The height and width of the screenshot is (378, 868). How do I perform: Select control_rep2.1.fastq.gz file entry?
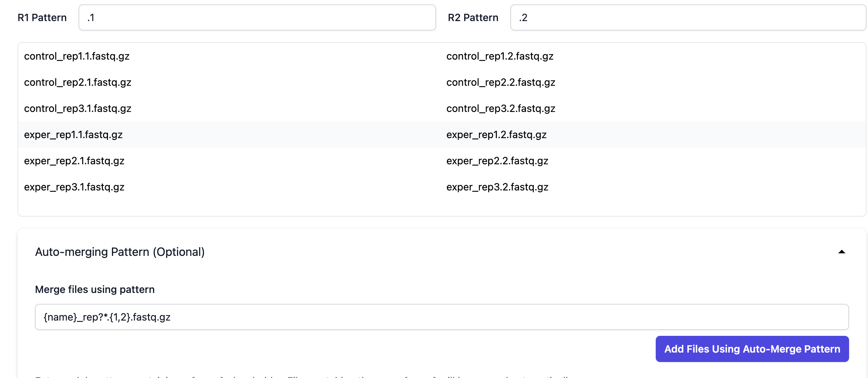click(78, 83)
